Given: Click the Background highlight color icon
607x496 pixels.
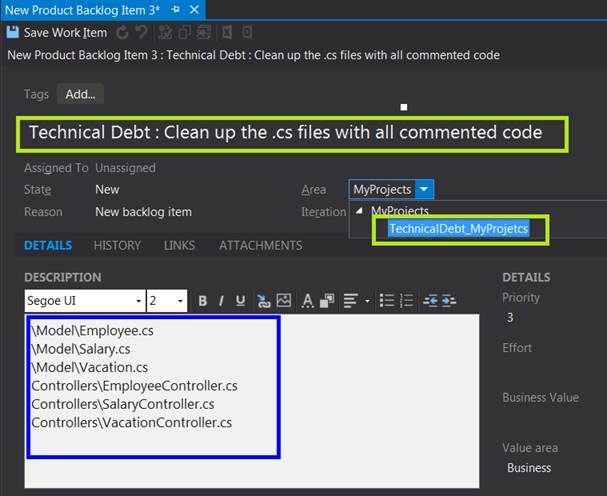Looking at the screenshot, I should click(327, 301).
